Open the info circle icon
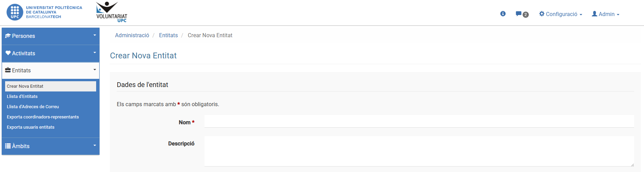This screenshot has width=644, height=172. [503, 14]
